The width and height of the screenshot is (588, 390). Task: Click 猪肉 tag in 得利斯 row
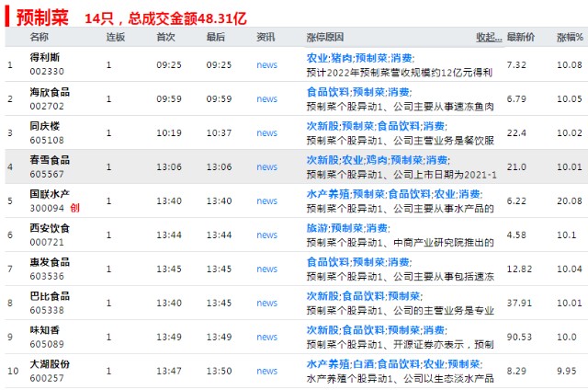[x=341, y=58]
